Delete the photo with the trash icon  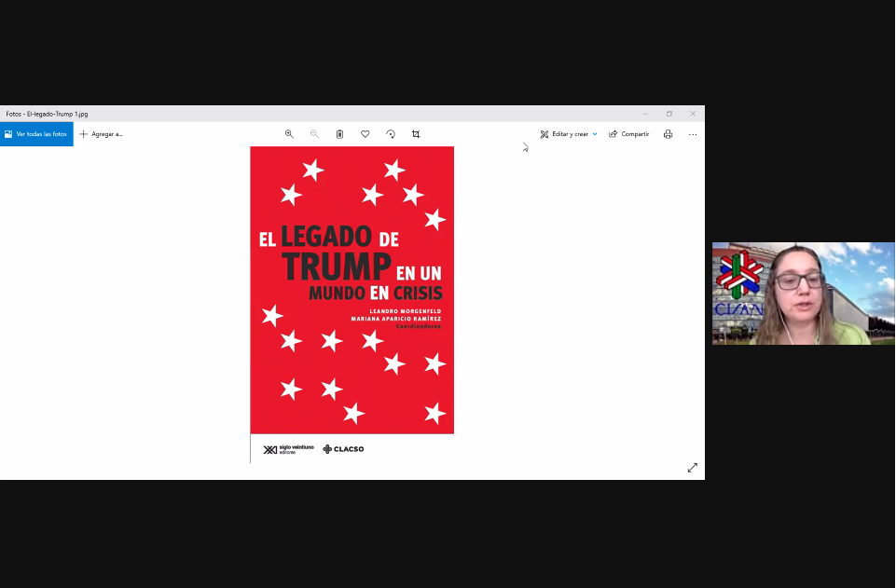pyautogui.click(x=339, y=134)
